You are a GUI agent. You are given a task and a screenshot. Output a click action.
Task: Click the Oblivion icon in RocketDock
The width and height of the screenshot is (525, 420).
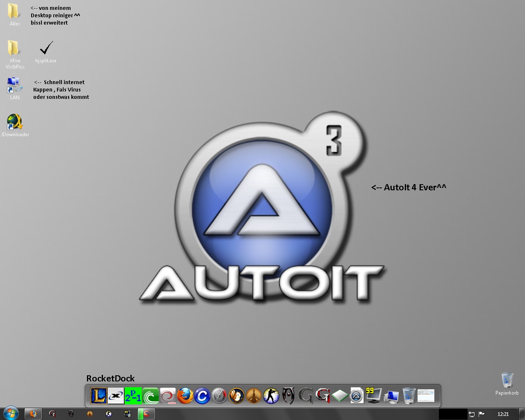(x=288, y=396)
